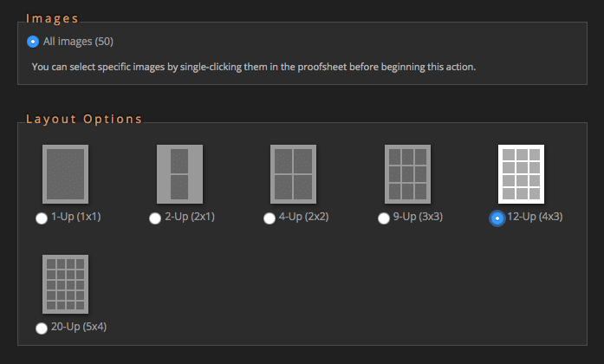
Task: Select the 9-Up (3x3) radio button
Action: [383, 218]
